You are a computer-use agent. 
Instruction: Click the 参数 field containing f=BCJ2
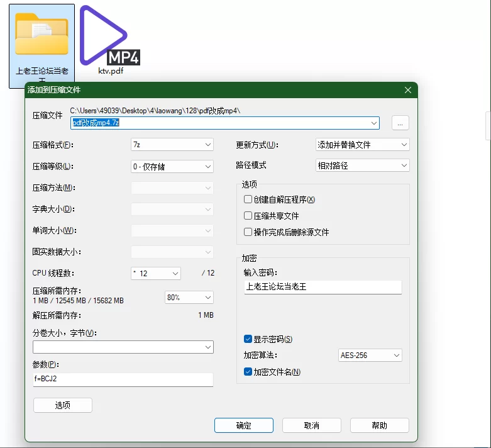click(x=123, y=379)
